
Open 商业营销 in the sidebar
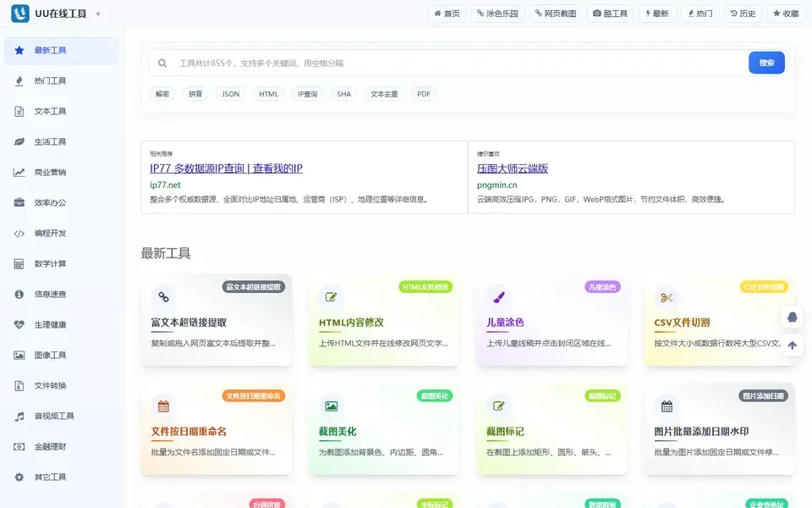coord(62,172)
